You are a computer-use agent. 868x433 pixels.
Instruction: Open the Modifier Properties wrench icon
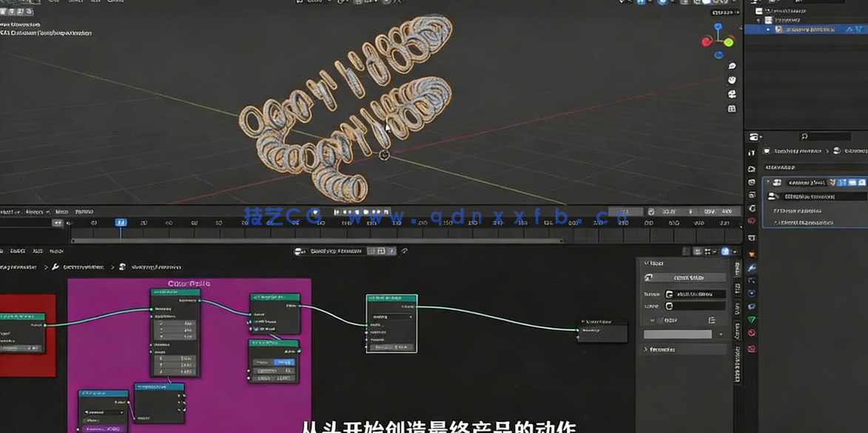(755, 267)
